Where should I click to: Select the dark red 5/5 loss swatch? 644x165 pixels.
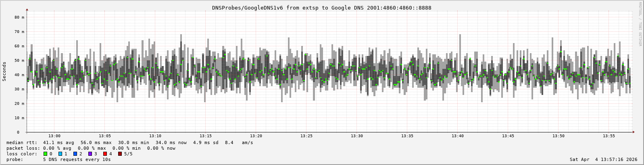[x=120, y=154]
